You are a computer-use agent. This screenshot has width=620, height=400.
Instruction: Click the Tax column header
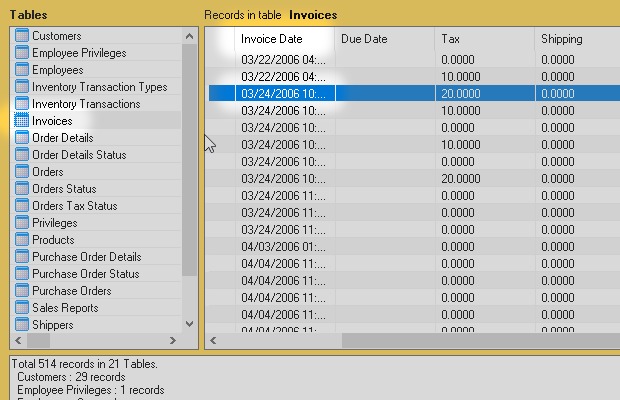[451, 40]
